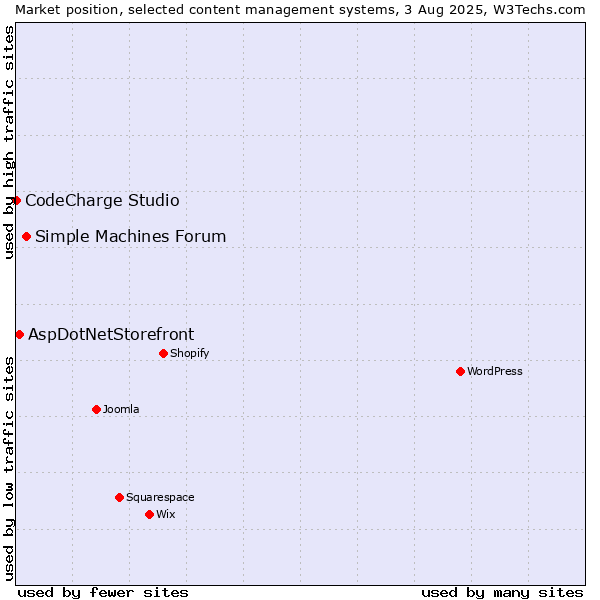Viewport: 600px width, 600px height.
Task: Click the 'Squarespace' label text
Action: point(160,497)
